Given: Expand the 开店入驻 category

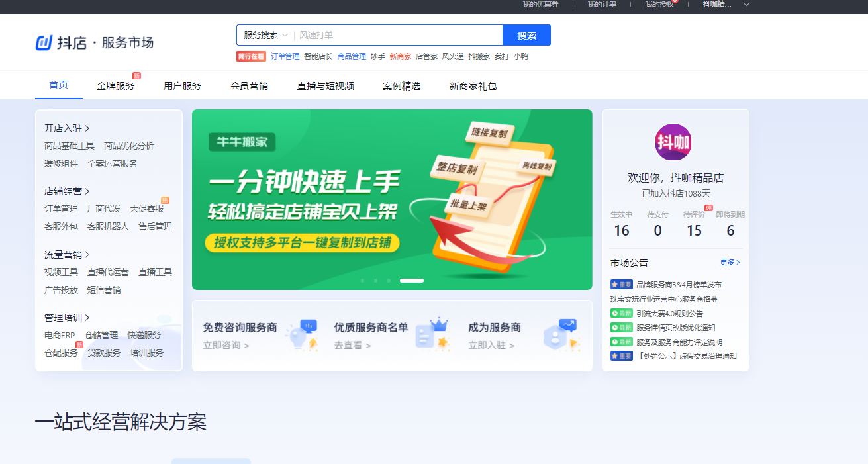Looking at the screenshot, I should [x=67, y=128].
